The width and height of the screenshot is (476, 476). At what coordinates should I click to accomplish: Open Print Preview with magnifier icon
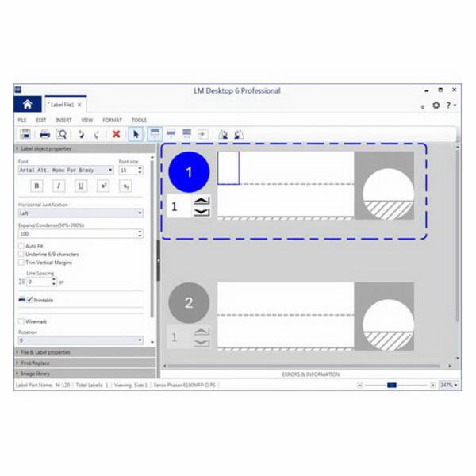pos(61,134)
